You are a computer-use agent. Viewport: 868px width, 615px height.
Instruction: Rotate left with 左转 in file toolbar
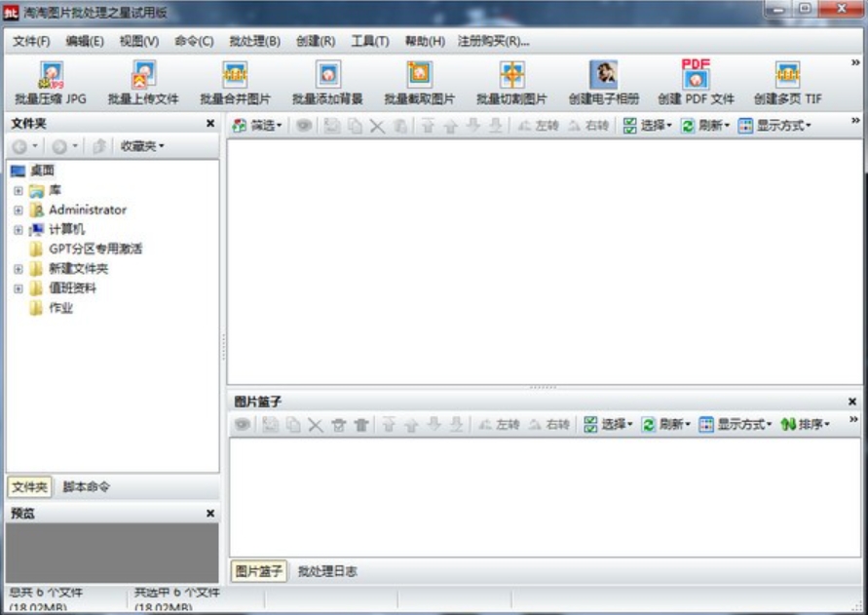pos(538,126)
